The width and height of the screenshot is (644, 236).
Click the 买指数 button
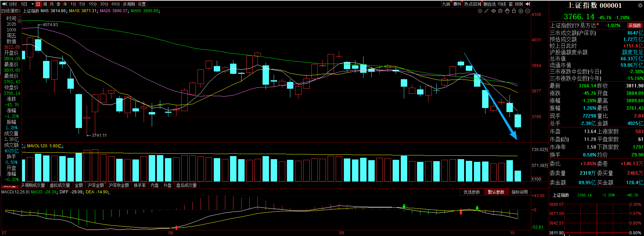[x=634, y=25]
